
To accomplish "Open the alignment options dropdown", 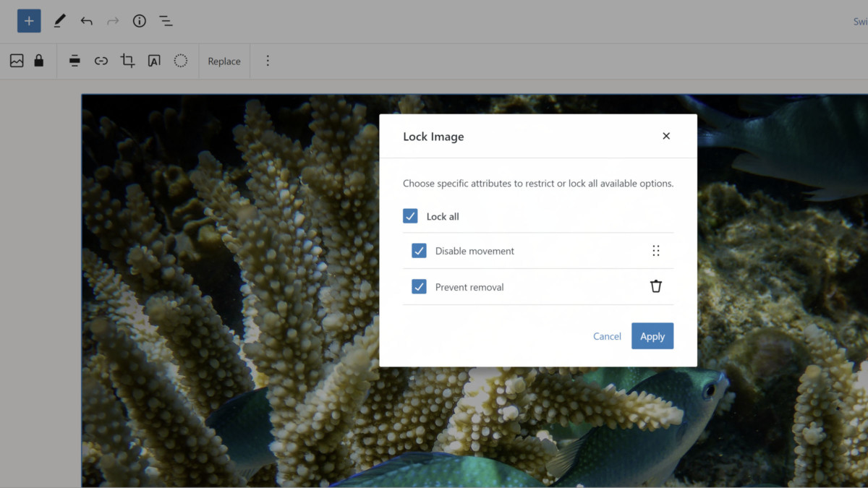I will pyautogui.click(x=75, y=61).
